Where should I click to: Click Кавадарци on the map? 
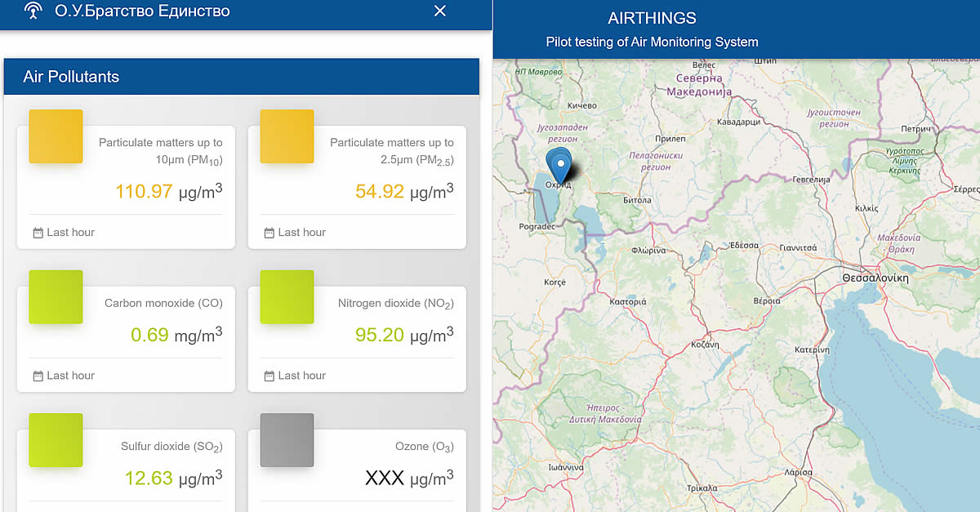pos(737,122)
